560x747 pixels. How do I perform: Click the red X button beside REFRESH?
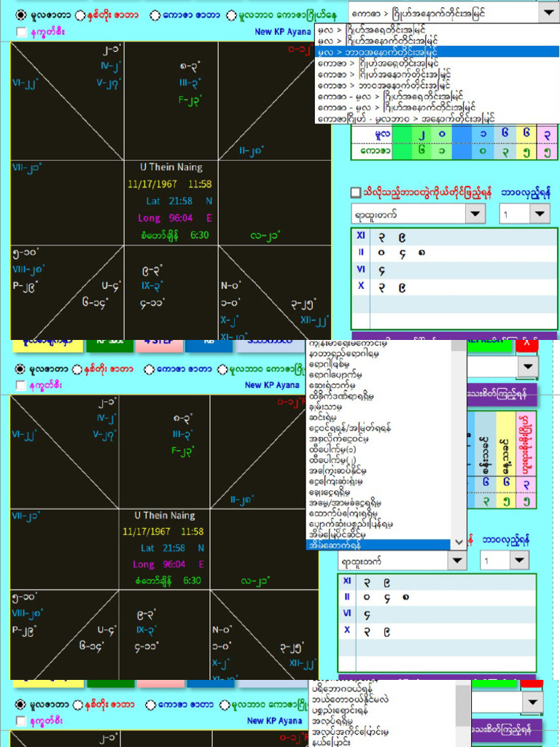point(526,344)
